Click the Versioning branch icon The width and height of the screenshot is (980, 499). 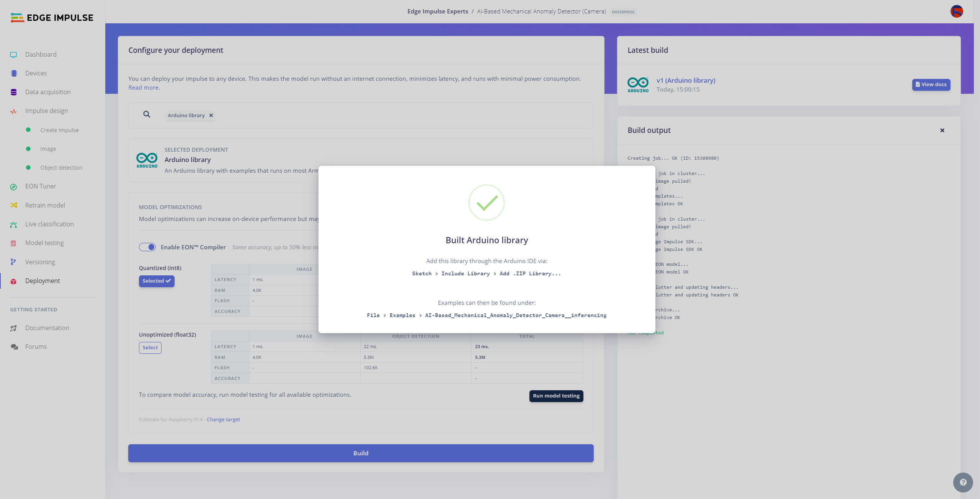(x=13, y=262)
